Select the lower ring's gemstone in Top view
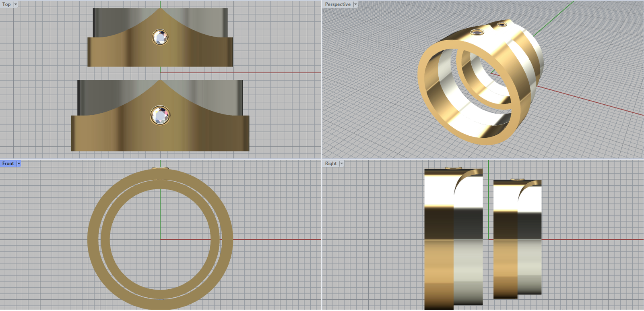644x311 pixels. [160, 116]
